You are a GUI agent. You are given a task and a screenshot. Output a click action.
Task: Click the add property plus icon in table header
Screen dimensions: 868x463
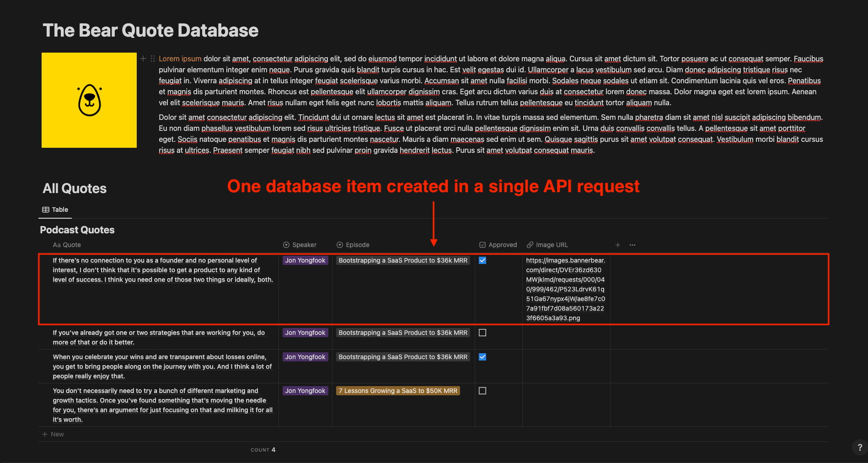pyautogui.click(x=618, y=245)
